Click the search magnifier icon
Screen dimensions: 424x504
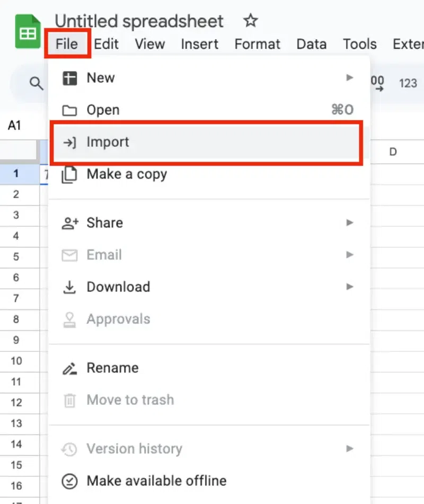36,83
